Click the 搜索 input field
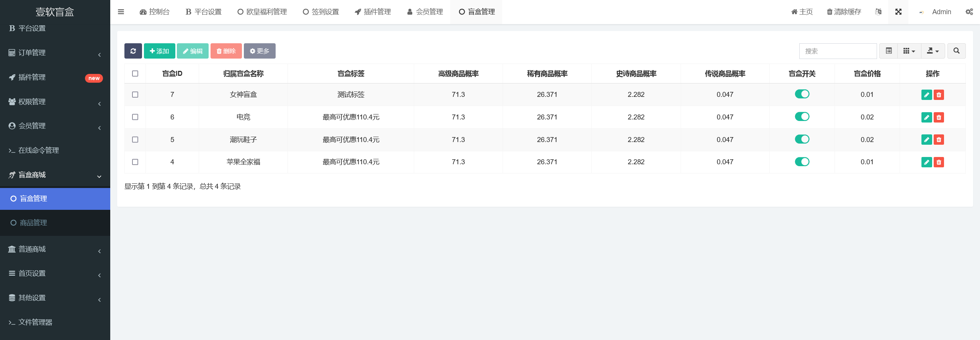Screen dimensions: 980x340 [x=838, y=51]
